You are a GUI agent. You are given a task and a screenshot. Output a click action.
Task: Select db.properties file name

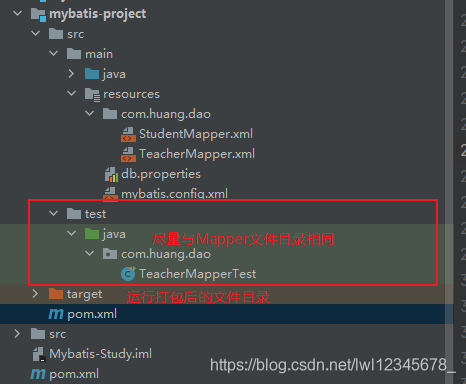tap(161, 174)
